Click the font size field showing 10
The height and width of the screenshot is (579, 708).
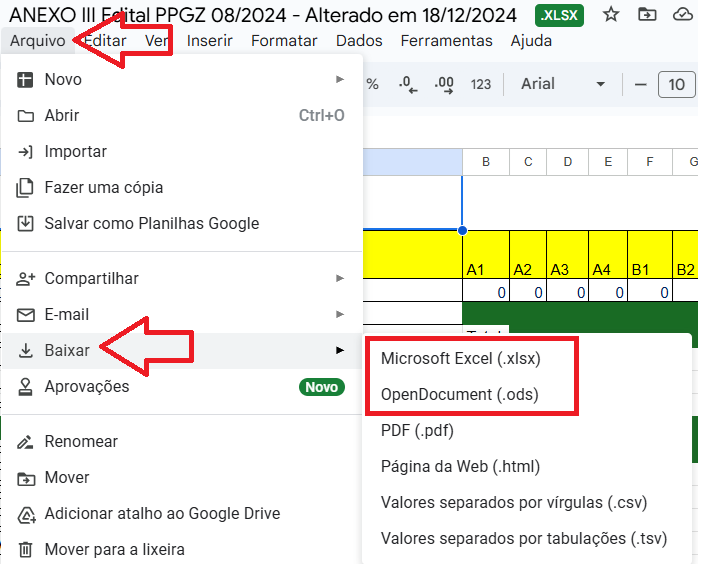coord(677,85)
